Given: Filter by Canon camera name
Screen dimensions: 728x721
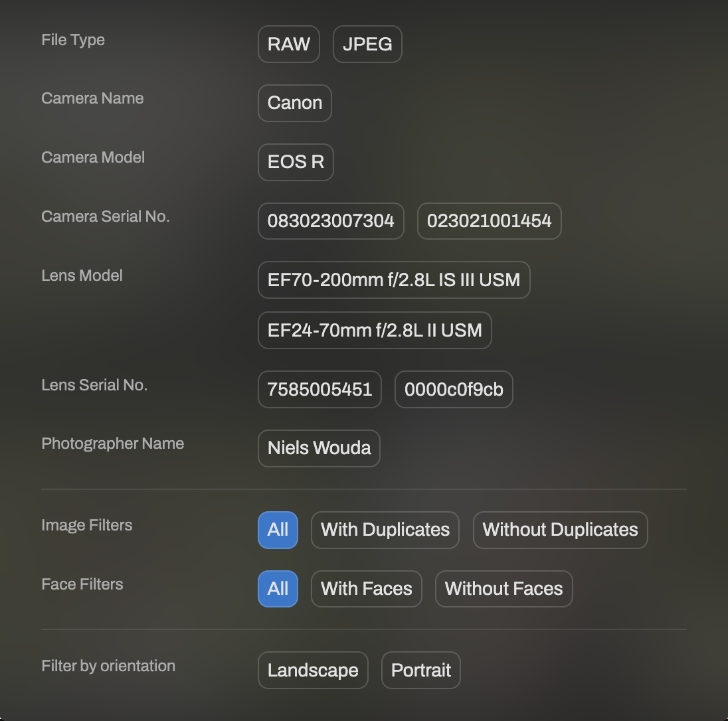Looking at the screenshot, I should 294,103.
